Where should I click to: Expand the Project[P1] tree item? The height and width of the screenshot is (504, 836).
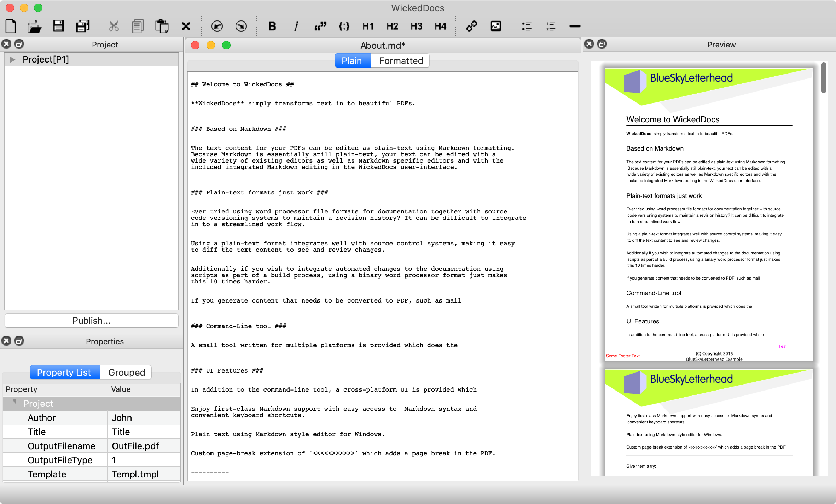click(x=13, y=59)
